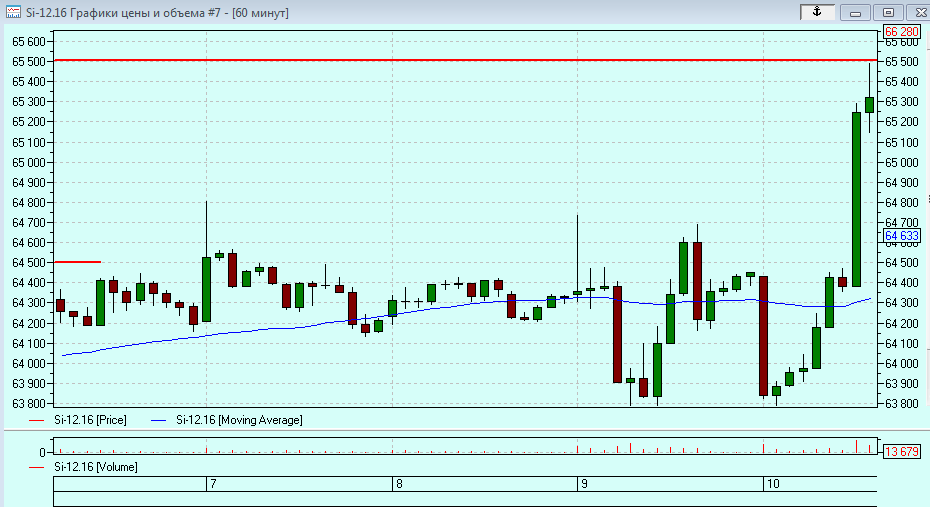This screenshot has height=507, width=930.
Task: Select date label 8 on the time axis
Action: coord(399,484)
